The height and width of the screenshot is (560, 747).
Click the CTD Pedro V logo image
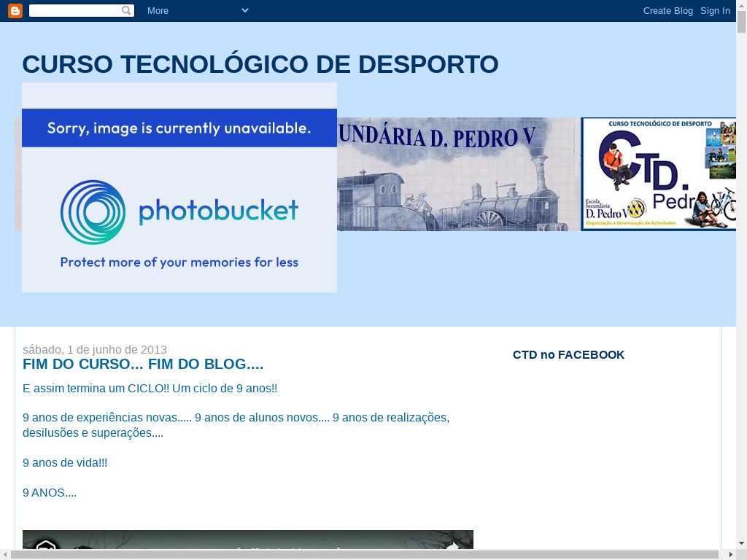coord(659,174)
